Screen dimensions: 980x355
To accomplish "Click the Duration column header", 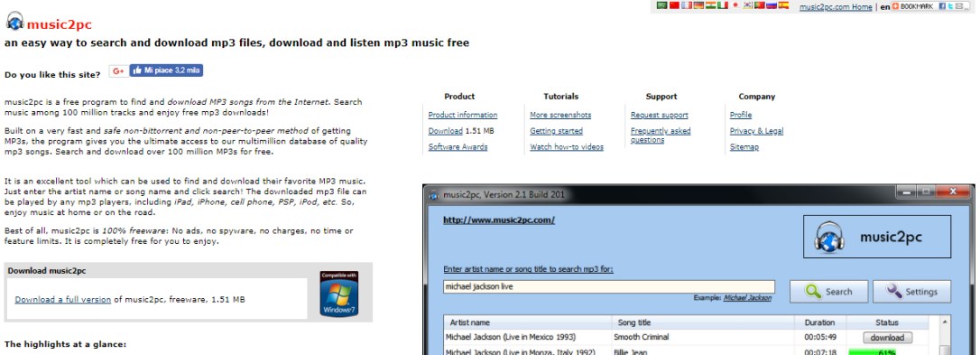I will pyautogui.click(x=819, y=322).
